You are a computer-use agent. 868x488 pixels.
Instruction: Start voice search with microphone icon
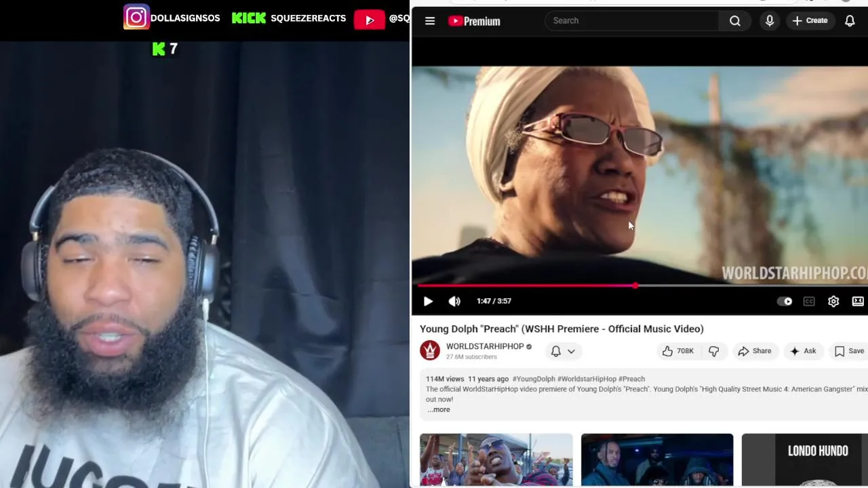point(770,21)
